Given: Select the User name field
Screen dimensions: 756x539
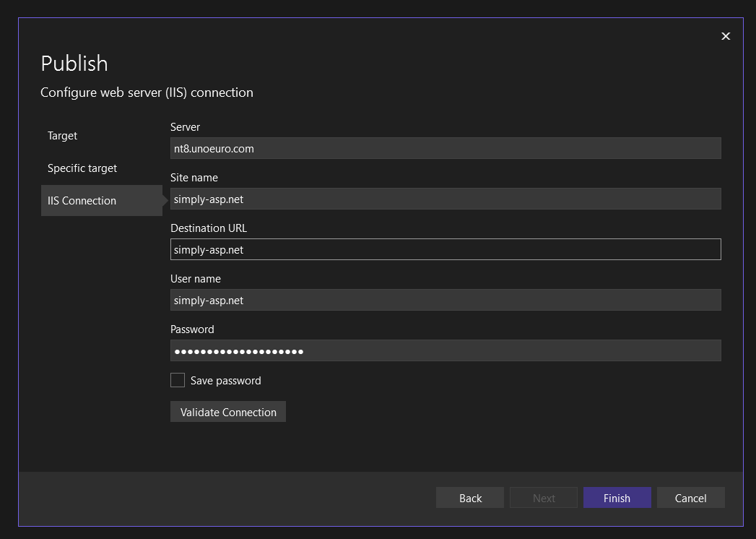Looking at the screenshot, I should (x=445, y=300).
